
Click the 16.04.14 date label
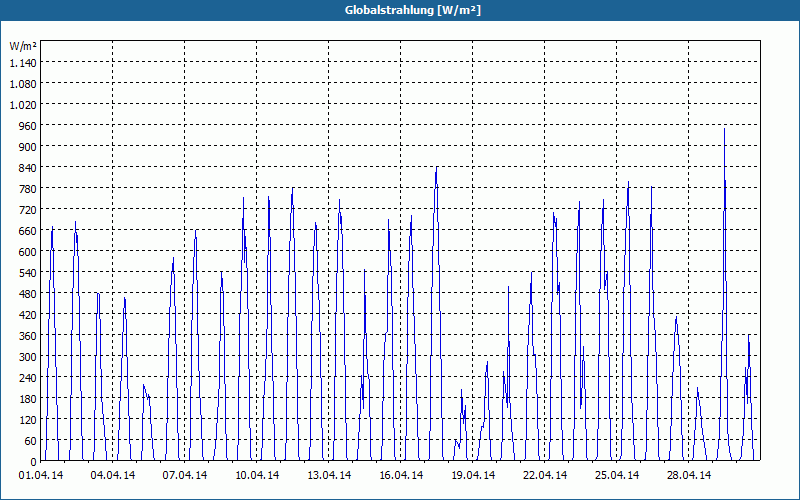[x=401, y=475]
